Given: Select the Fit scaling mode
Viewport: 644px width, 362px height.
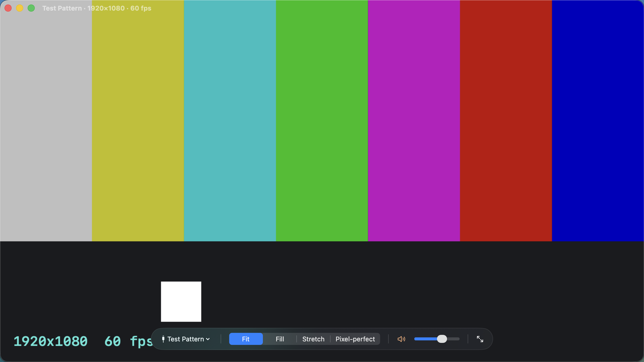Looking at the screenshot, I should tap(246, 339).
